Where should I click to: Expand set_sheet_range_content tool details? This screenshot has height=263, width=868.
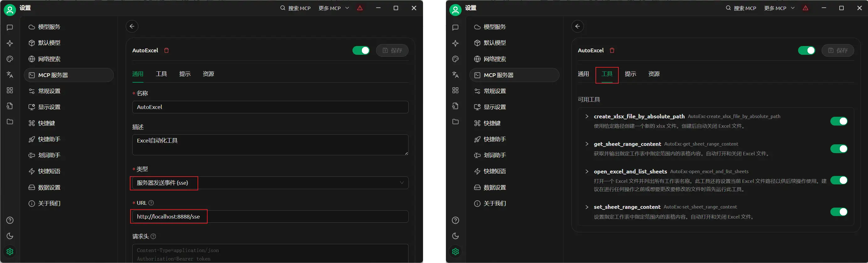point(587,207)
